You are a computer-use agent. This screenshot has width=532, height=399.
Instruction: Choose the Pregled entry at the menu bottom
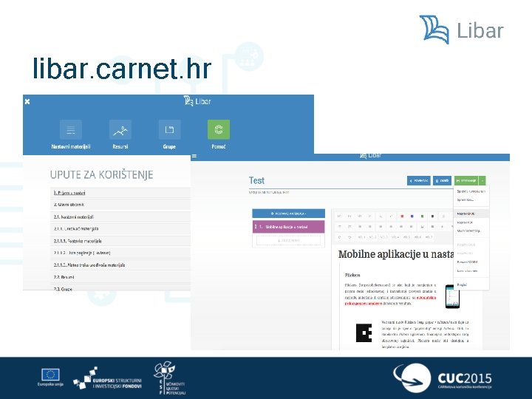(x=471, y=284)
